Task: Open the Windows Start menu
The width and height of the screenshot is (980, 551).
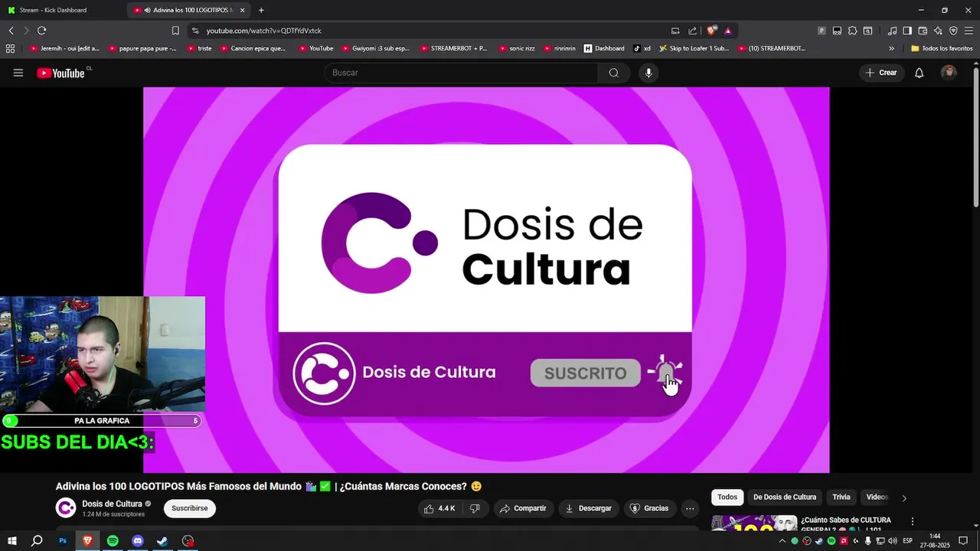Action: tap(12, 541)
